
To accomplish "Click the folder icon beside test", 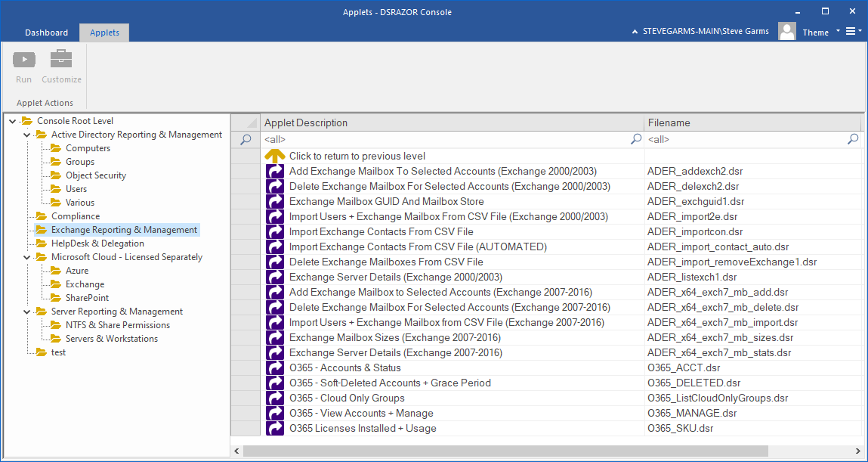I will click(40, 352).
